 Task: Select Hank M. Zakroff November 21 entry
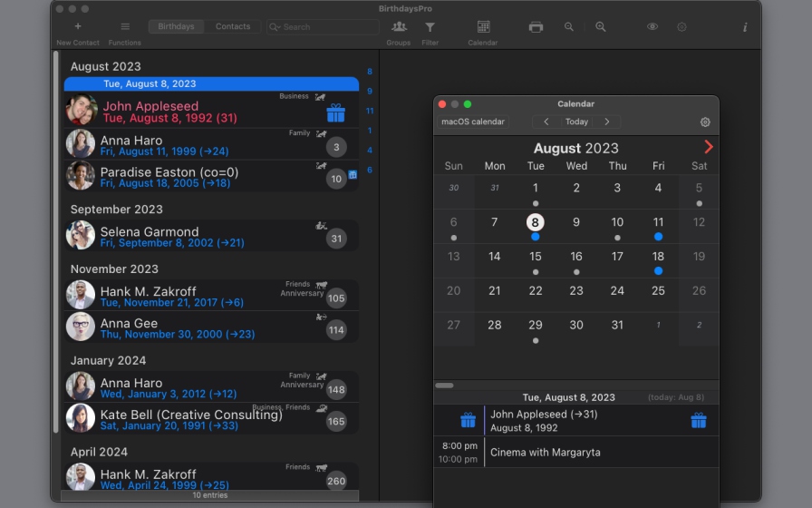coord(211,296)
